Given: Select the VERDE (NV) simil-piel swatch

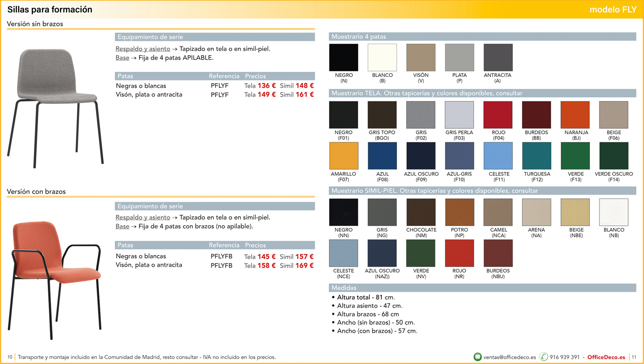Looking at the screenshot, I should tap(421, 253).
